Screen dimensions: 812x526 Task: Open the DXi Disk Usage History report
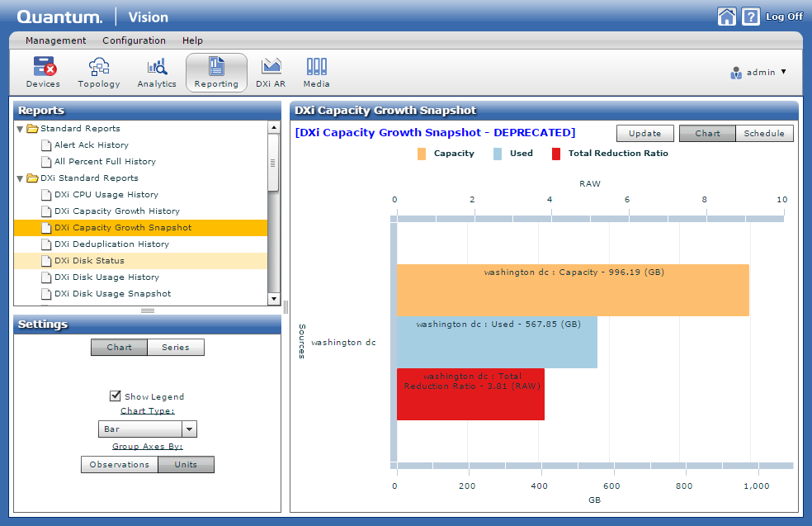click(x=106, y=277)
